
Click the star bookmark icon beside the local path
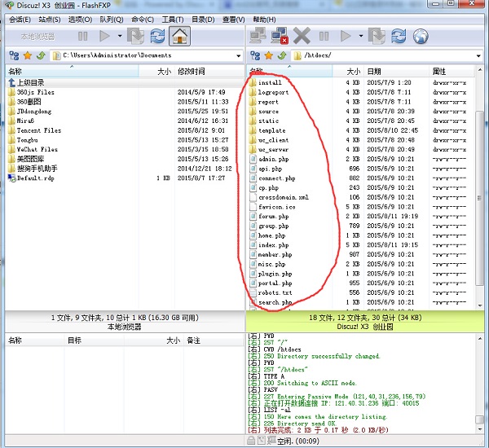point(26,56)
